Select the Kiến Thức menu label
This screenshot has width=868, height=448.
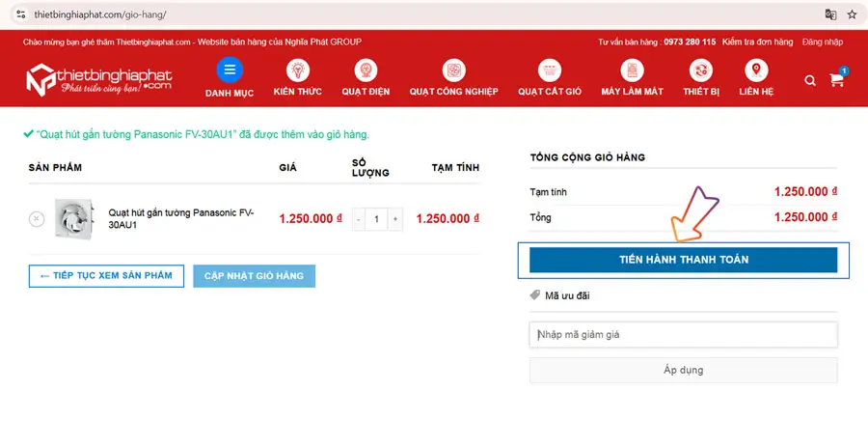tap(298, 92)
